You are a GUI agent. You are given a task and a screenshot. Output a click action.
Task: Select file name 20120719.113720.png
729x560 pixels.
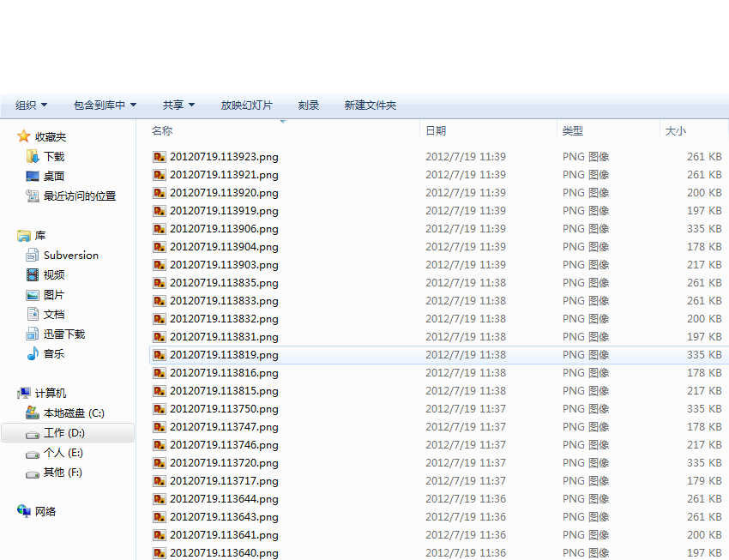224,463
